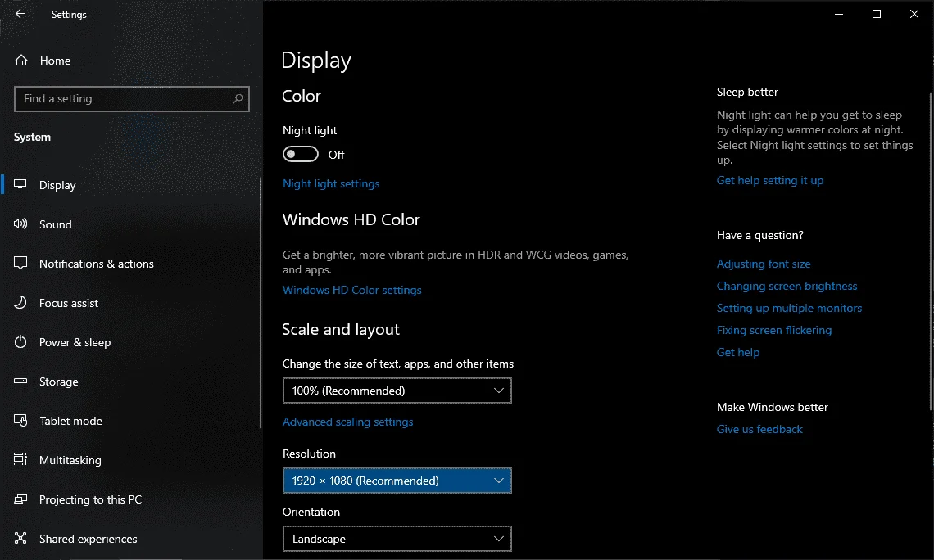The image size is (934, 560).
Task: Open Night light settings link
Action: [331, 184]
